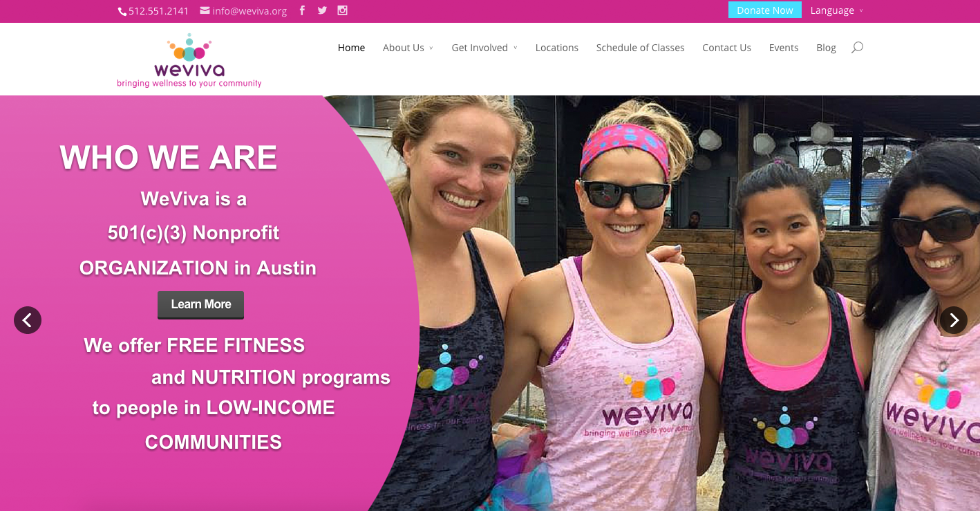
Task: Click the Learn More button
Action: [x=201, y=305]
